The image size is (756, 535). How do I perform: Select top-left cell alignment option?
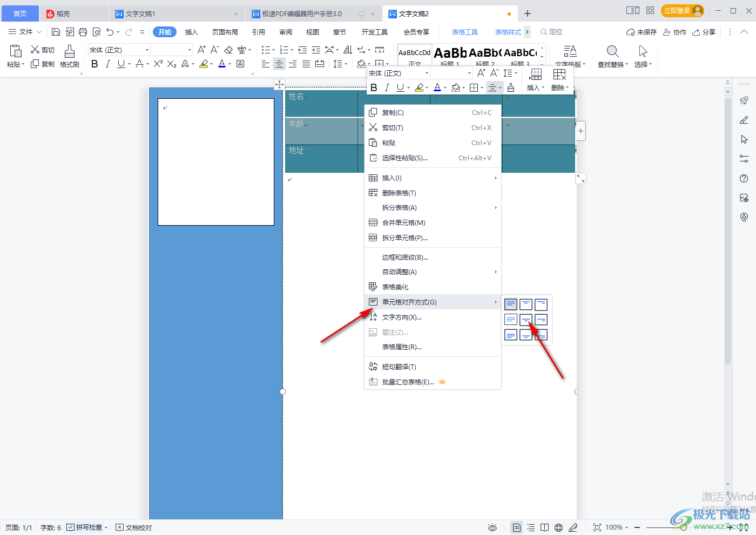coord(511,304)
